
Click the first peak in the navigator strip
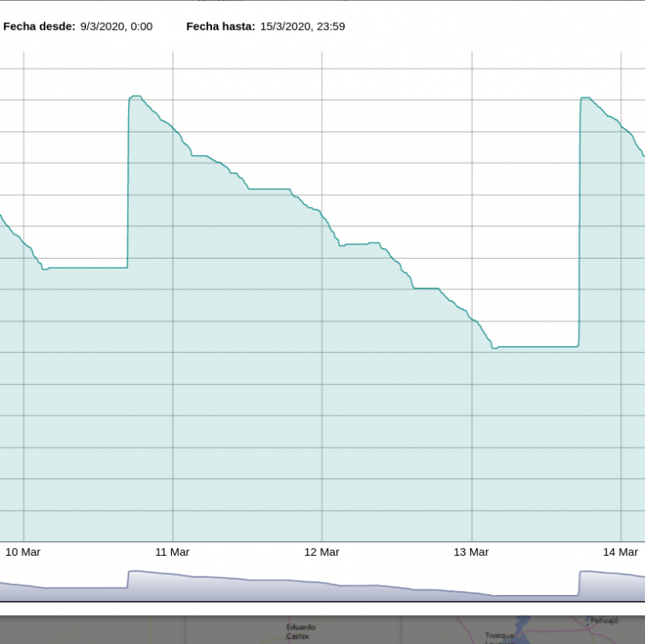pyautogui.click(x=135, y=572)
